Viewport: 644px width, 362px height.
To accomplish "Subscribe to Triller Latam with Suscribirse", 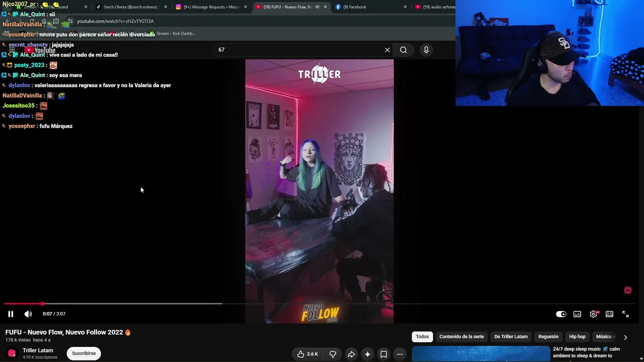I will (84, 353).
